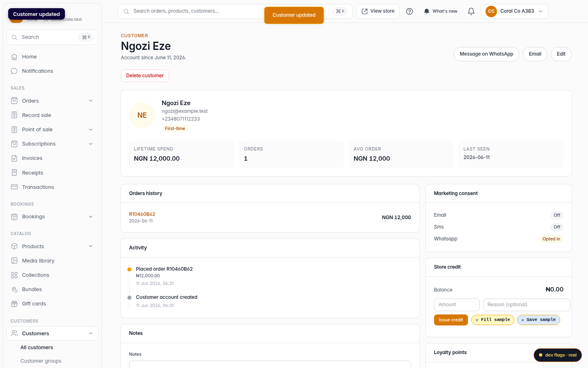The height and width of the screenshot is (368, 588).
Task: Click Fill sample button
Action: pos(493,320)
